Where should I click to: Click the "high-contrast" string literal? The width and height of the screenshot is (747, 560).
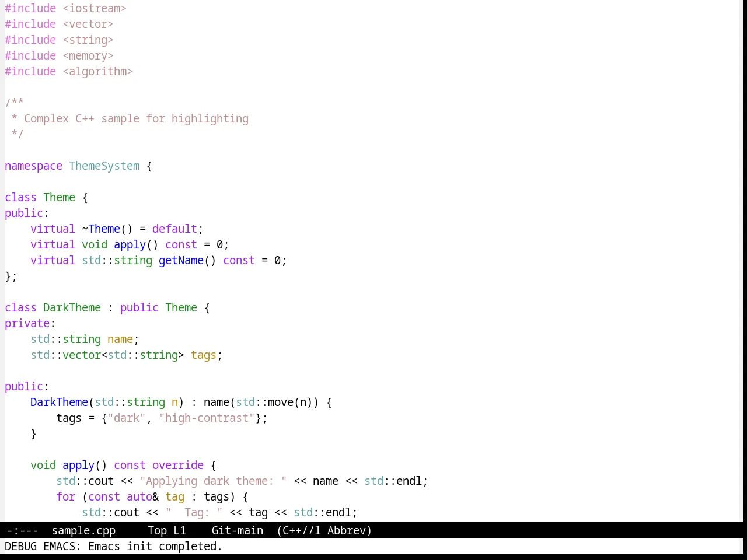tap(207, 418)
